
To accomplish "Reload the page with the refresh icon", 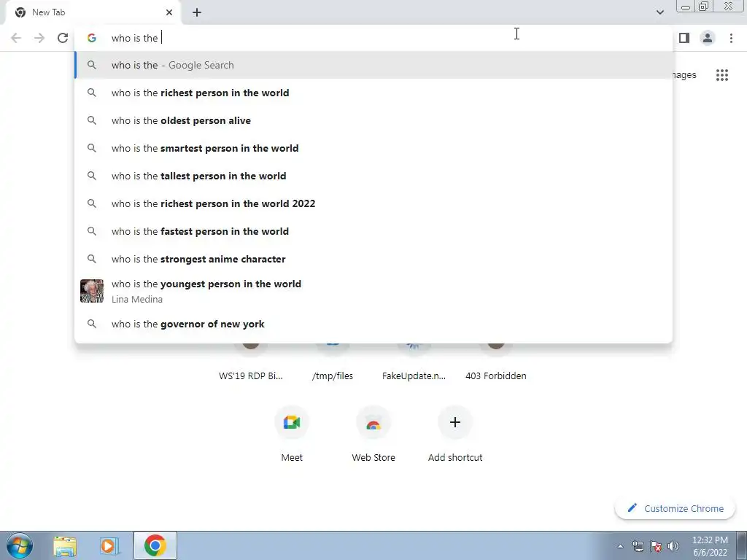I will (x=63, y=38).
